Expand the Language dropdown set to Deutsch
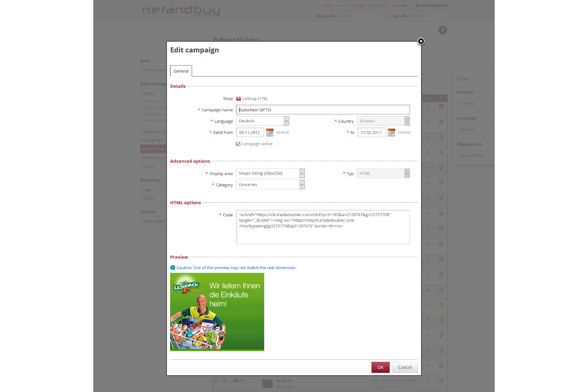Viewport: 588px width, 392px height. point(286,121)
